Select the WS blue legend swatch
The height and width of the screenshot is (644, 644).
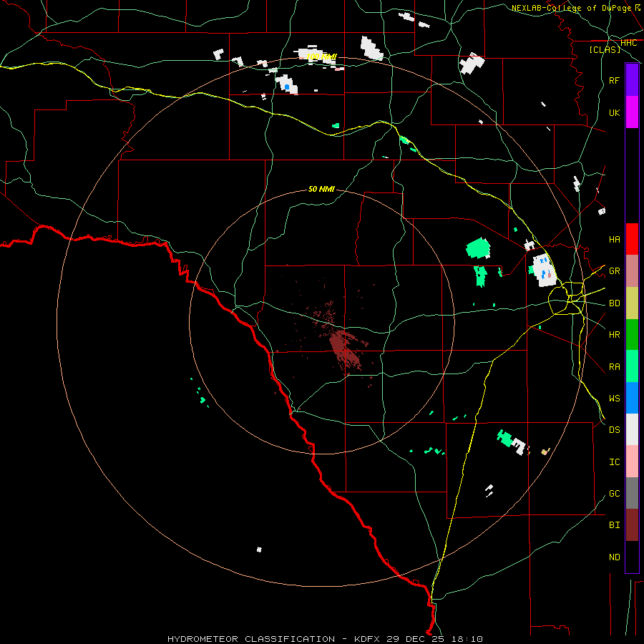click(632, 398)
